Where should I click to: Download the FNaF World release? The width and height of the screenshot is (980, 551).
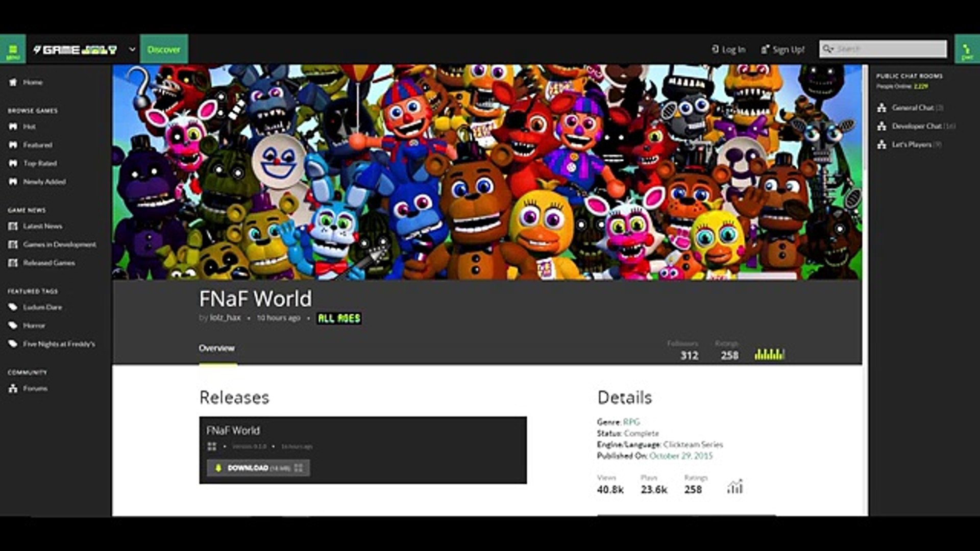click(258, 468)
